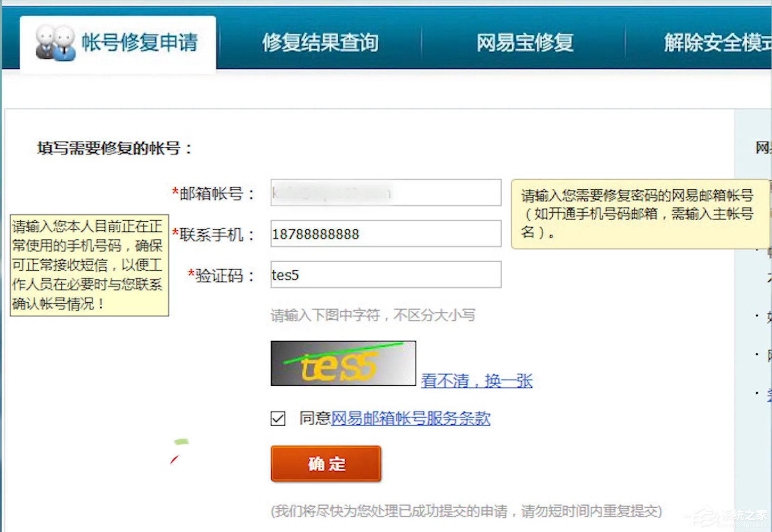
Task: Click the captcha instruction text 请输入下图中字符
Action: click(x=373, y=315)
